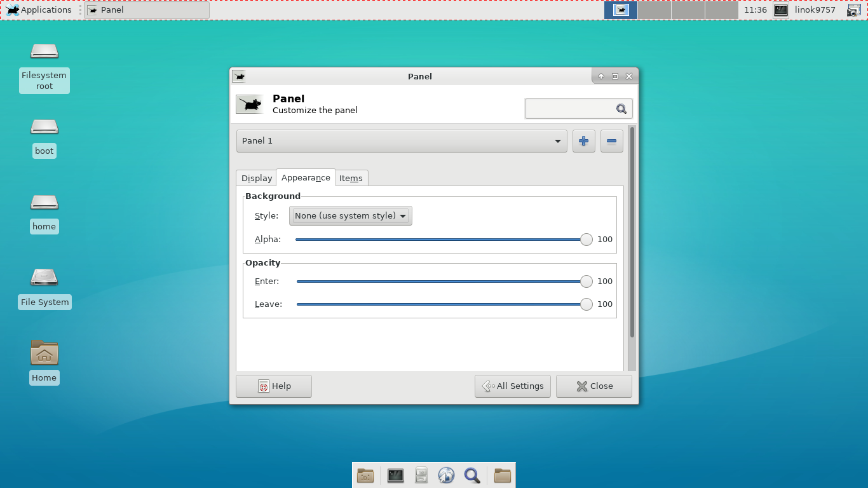Screen dimensions: 868x488
Task: Roll up the Panel window (shade button)
Action: tap(601, 76)
